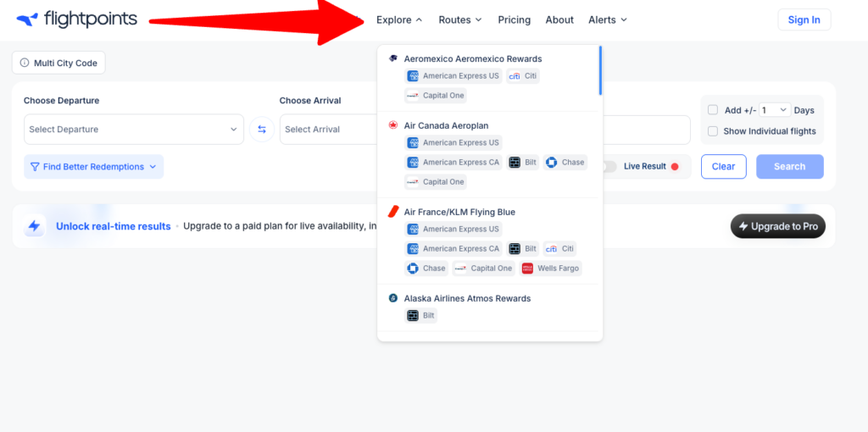Click the flightpoints logo
Viewport: 868px width, 432px height.
click(76, 19)
